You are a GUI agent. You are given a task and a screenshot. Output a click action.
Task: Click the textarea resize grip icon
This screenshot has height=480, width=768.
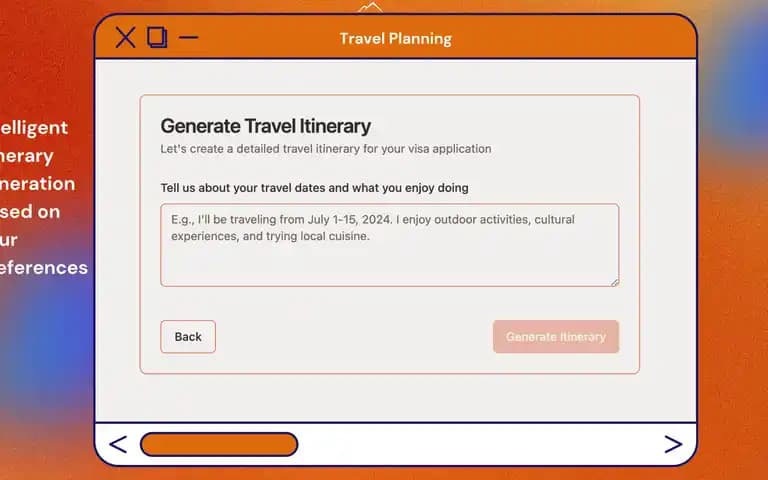click(615, 283)
